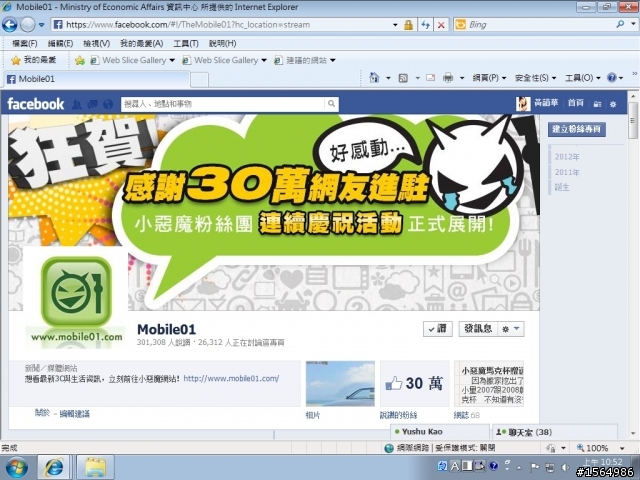Click the RSS feeds icon
640x480 pixels.
[x=403, y=78]
